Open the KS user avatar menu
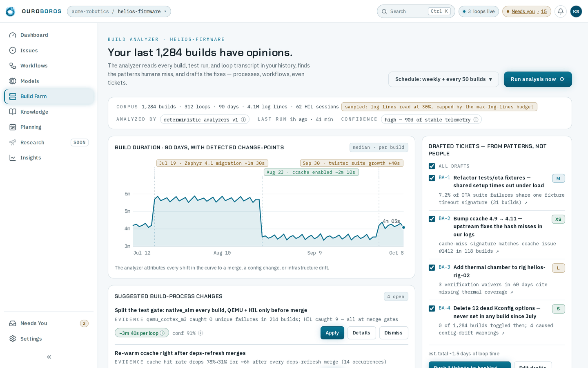Image resolution: width=588 pixels, height=368 pixels. click(x=576, y=11)
